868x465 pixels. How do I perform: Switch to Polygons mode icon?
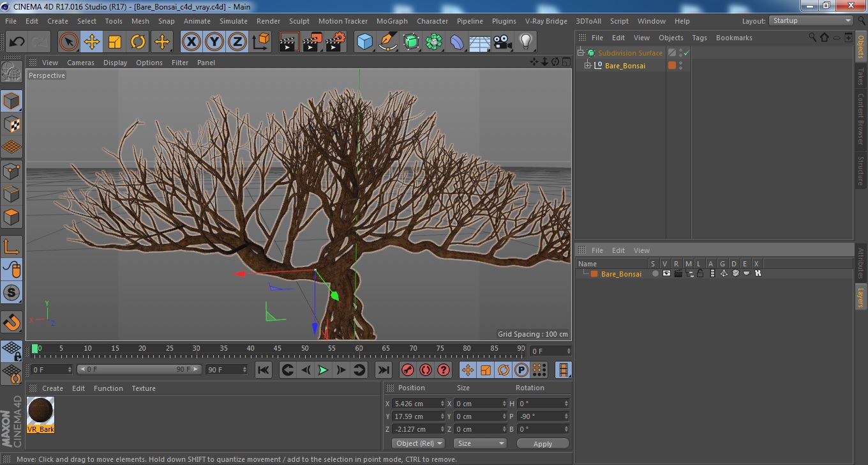tap(11, 217)
